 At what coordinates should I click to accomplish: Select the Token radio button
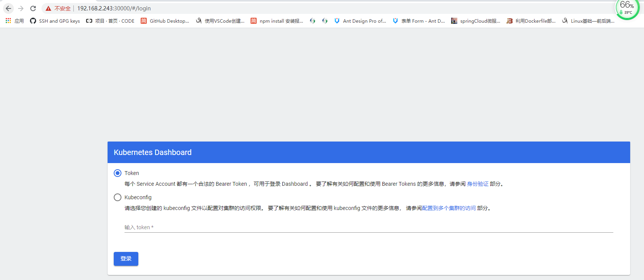point(118,173)
